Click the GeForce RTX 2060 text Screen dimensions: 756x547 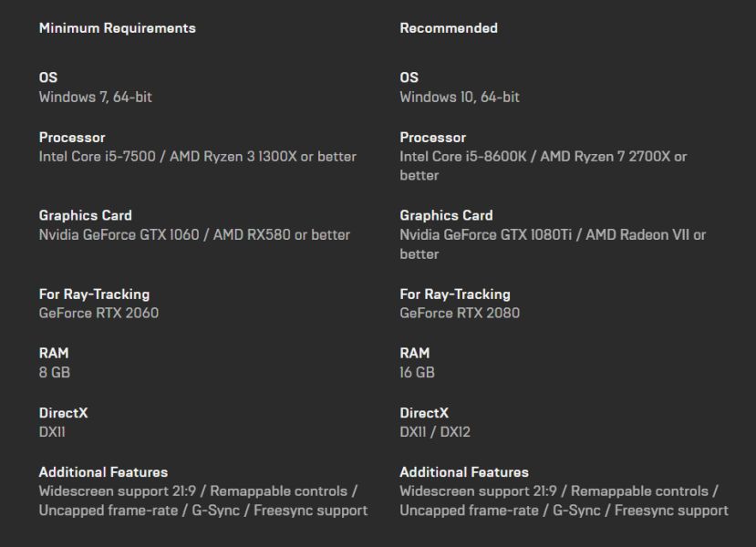coord(98,313)
